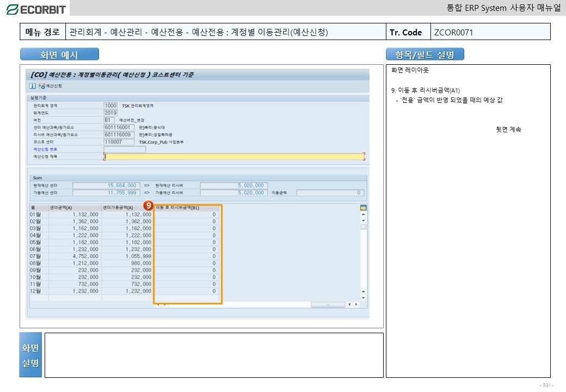Select the 코스트 센터 field showing 110007
566x392 pixels.
pos(119,142)
